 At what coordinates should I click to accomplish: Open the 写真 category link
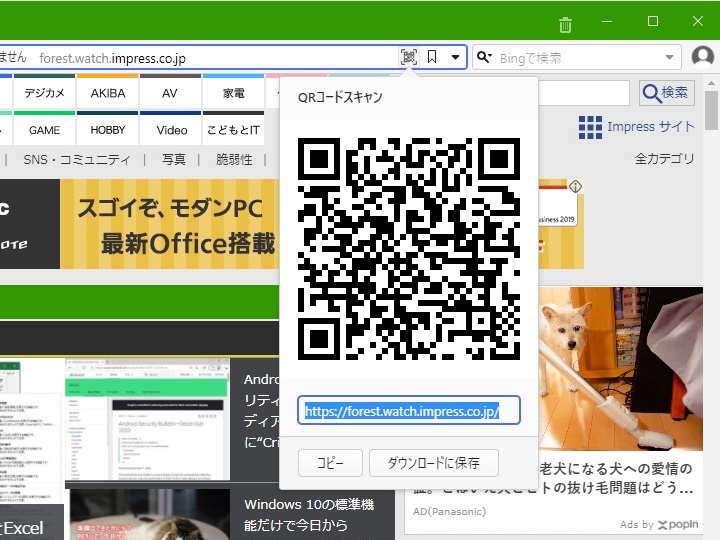click(x=174, y=159)
